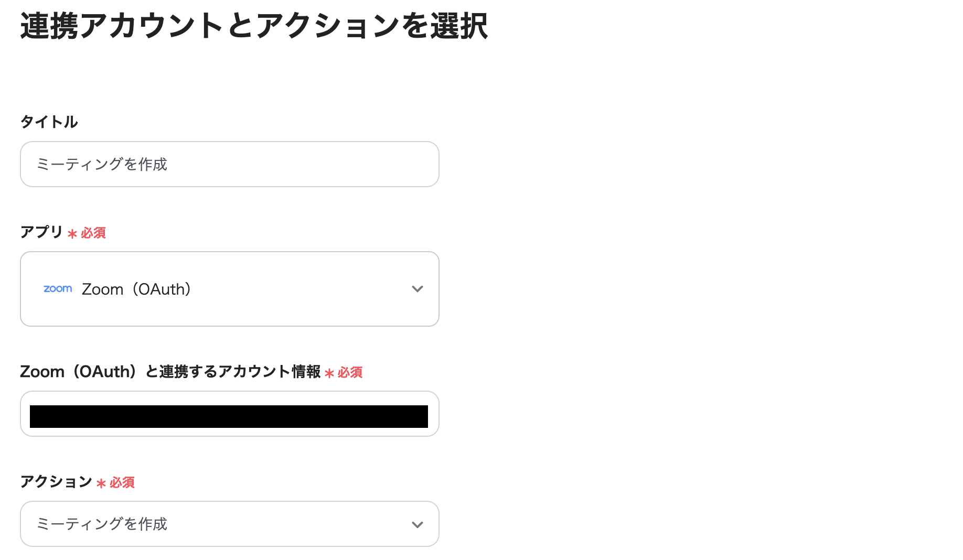The height and width of the screenshot is (560, 963).
Task: Click the red asterisk beside アクション
Action: (100, 483)
